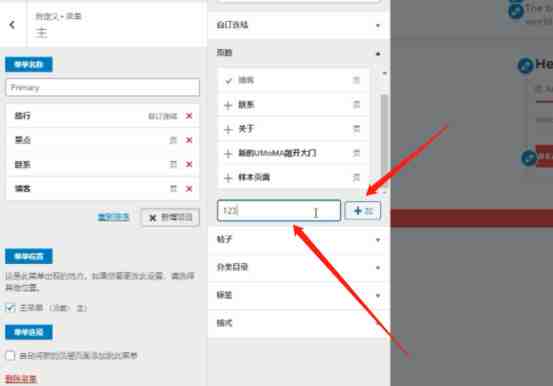Delete the 博客 menu item using red X
The width and height of the screenshot is (553, 386).
tap(189, 188)
